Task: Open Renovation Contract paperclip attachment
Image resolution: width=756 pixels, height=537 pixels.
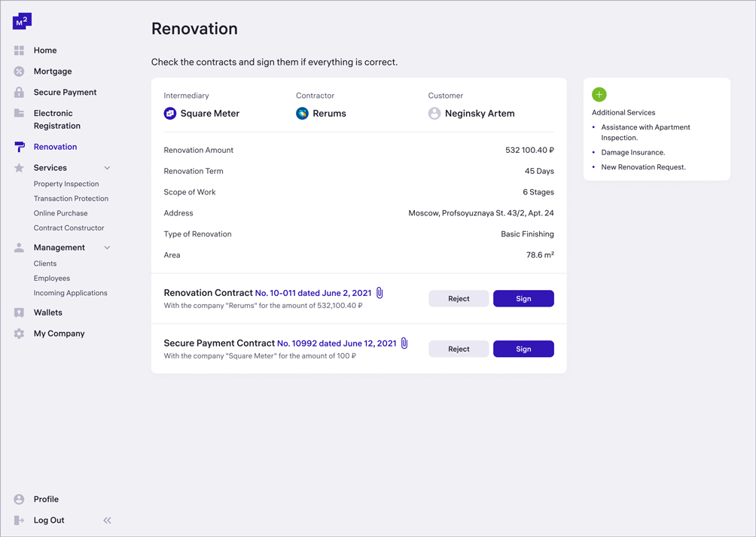Action: pos(380,293)
